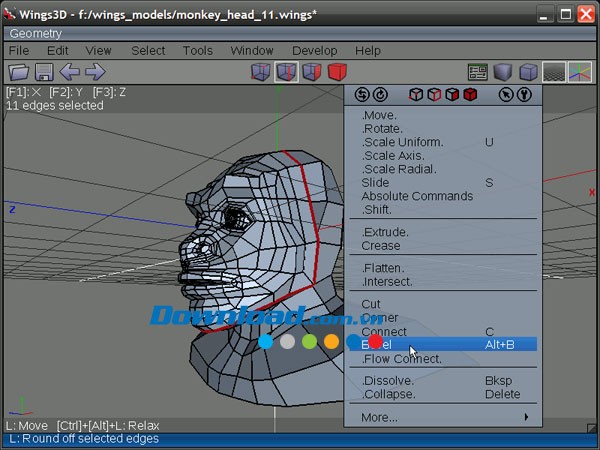Pick body mode red cube in popup header
The height and width of the screenshot is (450, 600).
470,95
